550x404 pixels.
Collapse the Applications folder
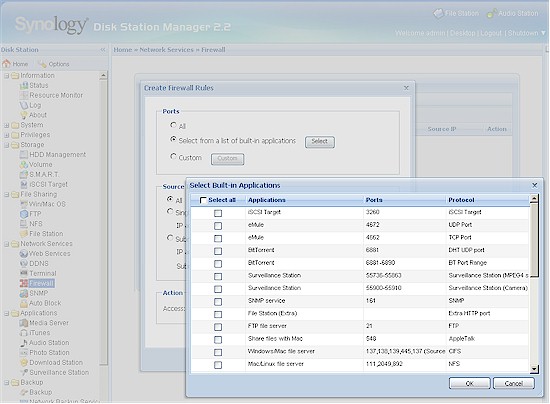pos(7,313)
